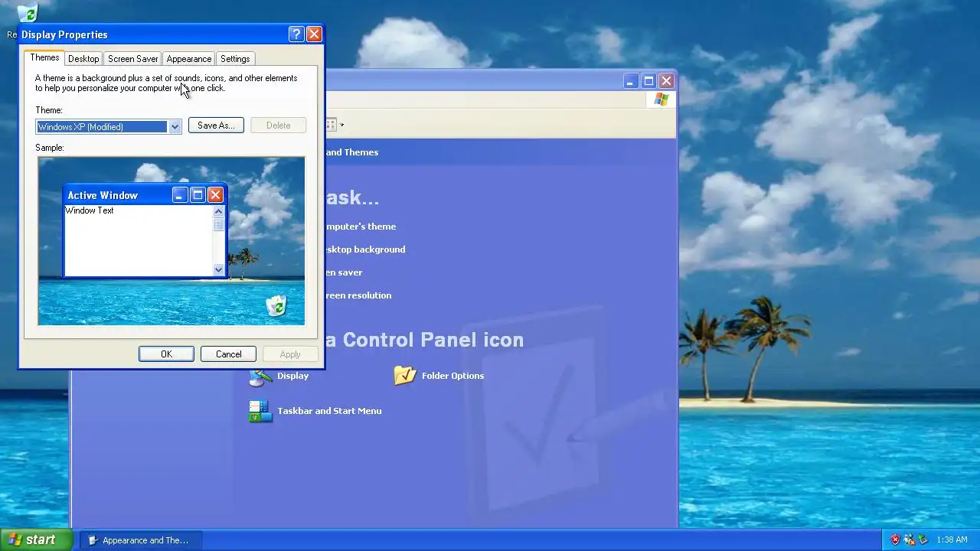
Task: Open the Screen Saver tab
Action: 132,59
